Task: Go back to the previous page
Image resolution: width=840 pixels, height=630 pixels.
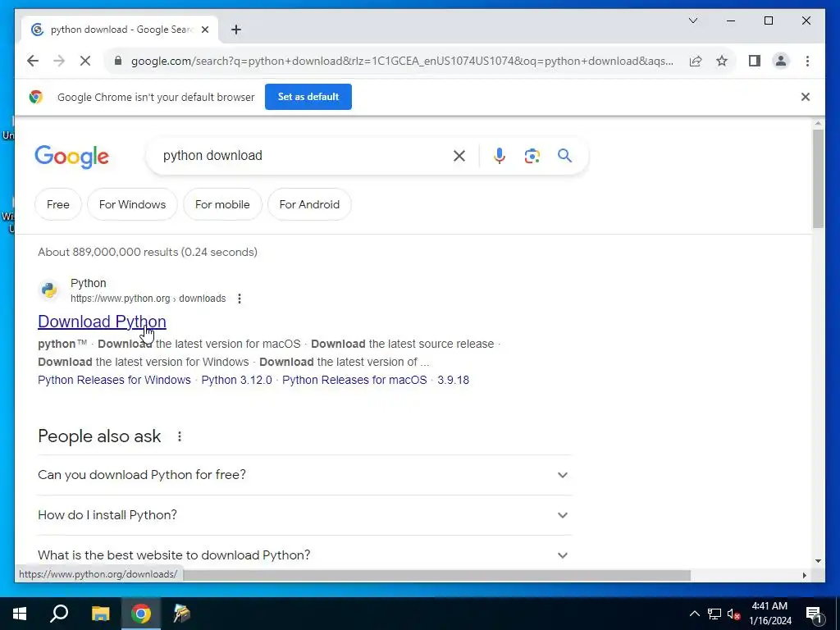Action: (33, 61)
